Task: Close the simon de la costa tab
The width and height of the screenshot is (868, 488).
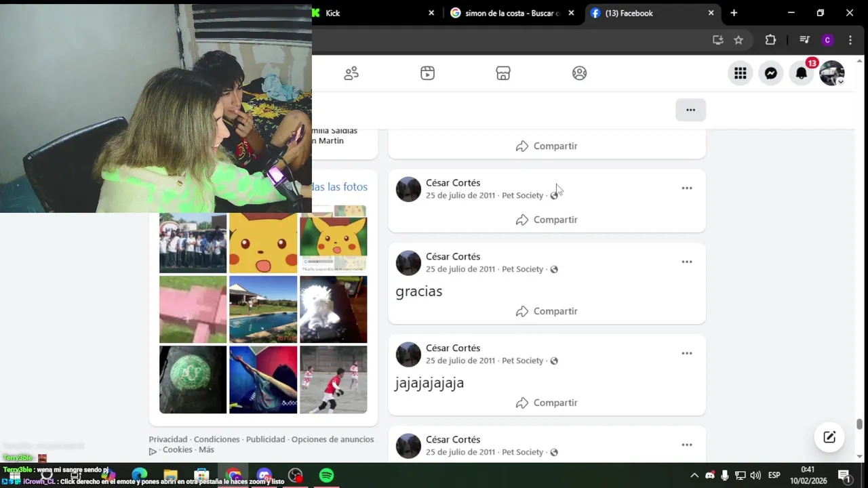Action: [x=571, y=13]
